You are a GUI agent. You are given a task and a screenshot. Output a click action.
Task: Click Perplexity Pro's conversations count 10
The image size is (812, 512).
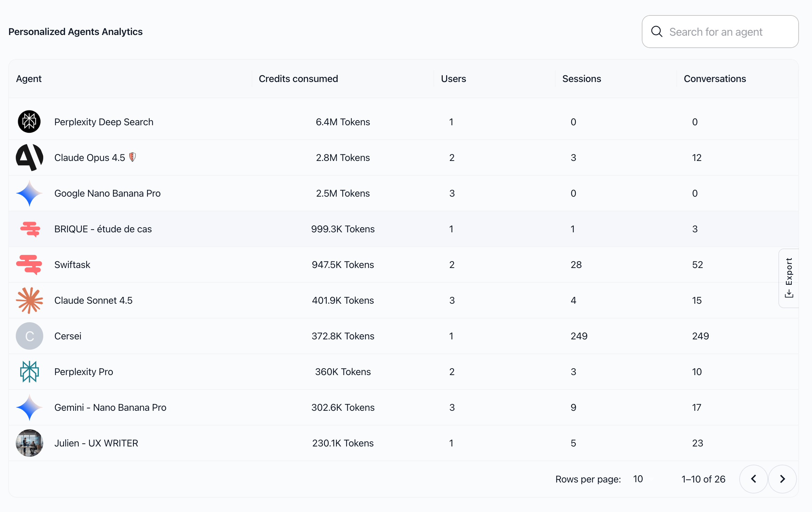pos(697,372)
